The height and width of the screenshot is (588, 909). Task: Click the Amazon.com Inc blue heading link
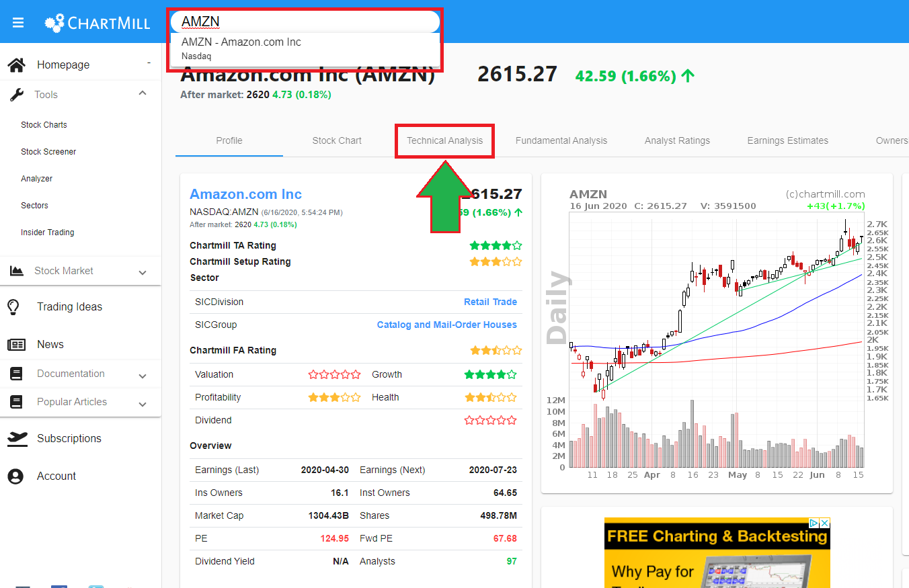pos(246,194)
